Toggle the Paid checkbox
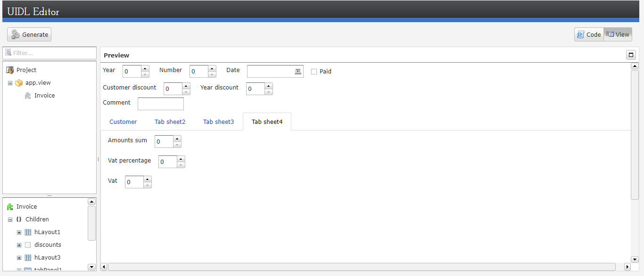Viewport: 644px width, 276px height. [x=314, y=72]
